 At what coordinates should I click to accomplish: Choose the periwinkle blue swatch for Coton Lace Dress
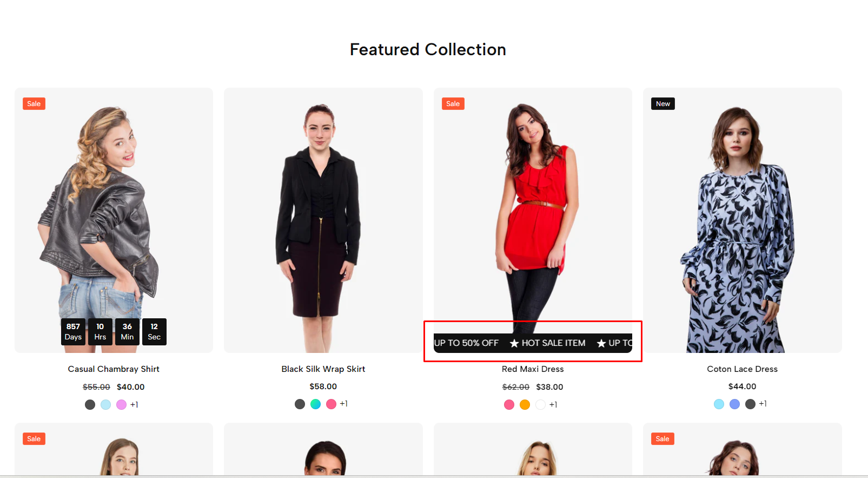(734, 404)
